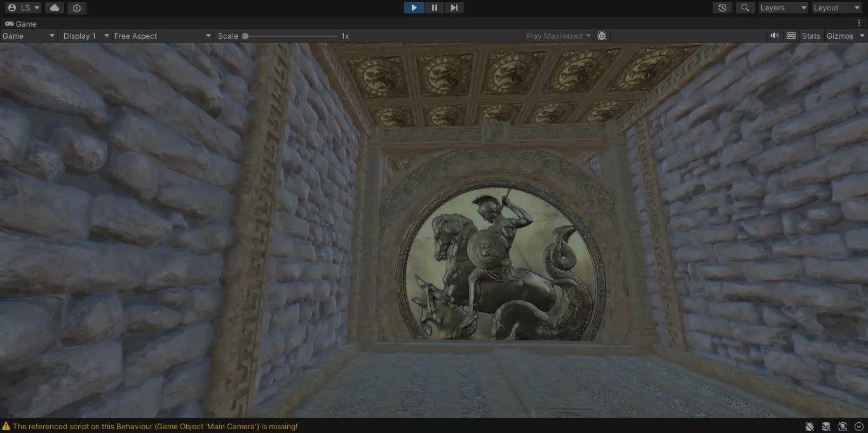Viewport: 868px width, 433px height.
Task: Click the Scale slider handle
Action: click(x=245, y=36)
